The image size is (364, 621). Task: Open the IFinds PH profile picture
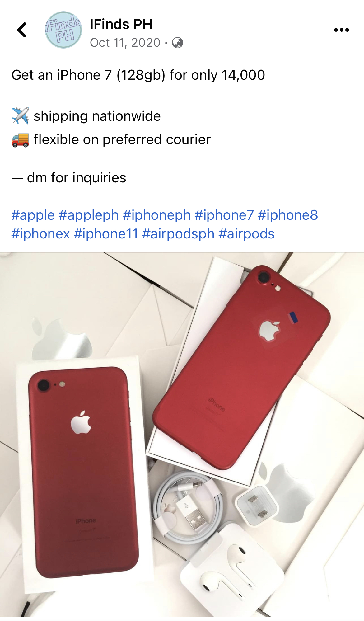(x=63, y=30)
